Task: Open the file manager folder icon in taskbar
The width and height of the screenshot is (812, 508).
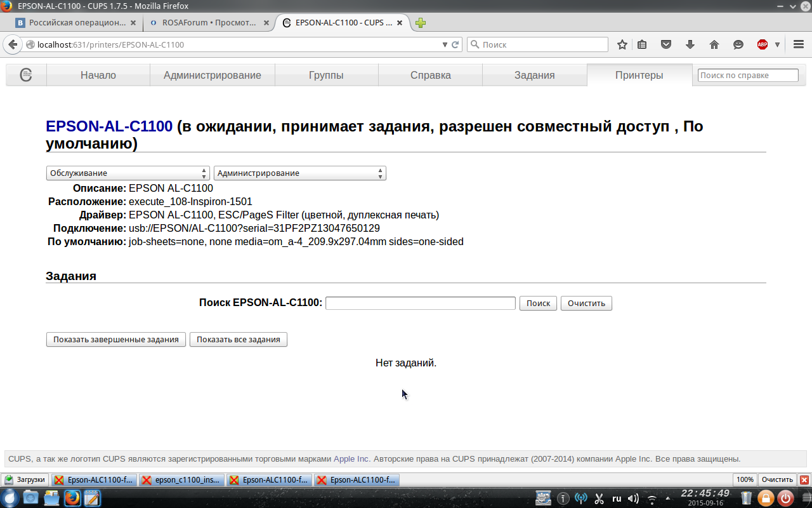Action: [x=51, y=498]
